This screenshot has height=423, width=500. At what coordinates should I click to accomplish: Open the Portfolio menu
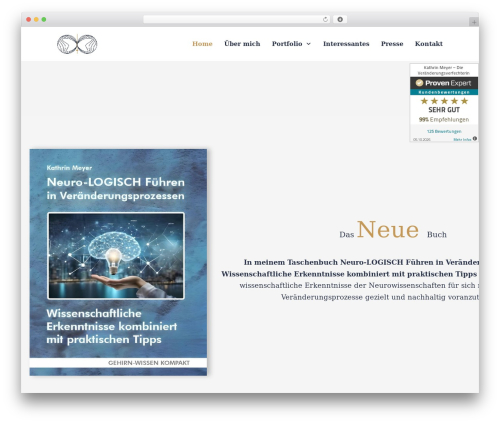287,44
